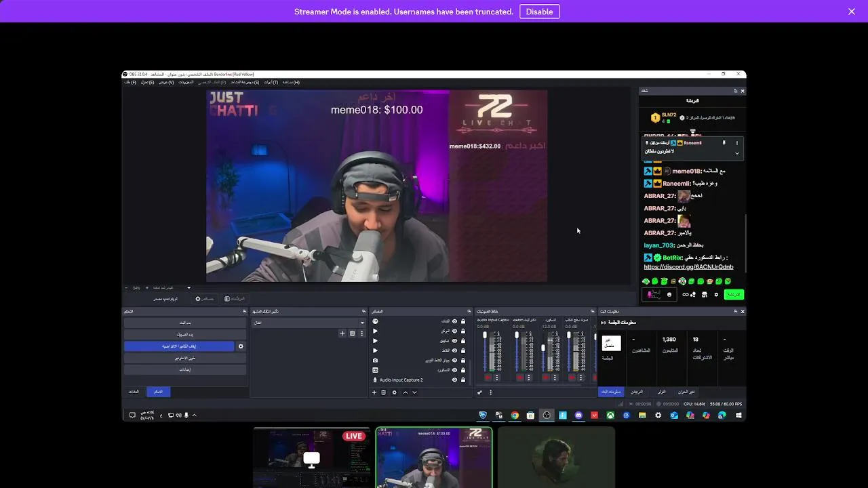Open the discord.gg link in chat

tap(688, 267)
